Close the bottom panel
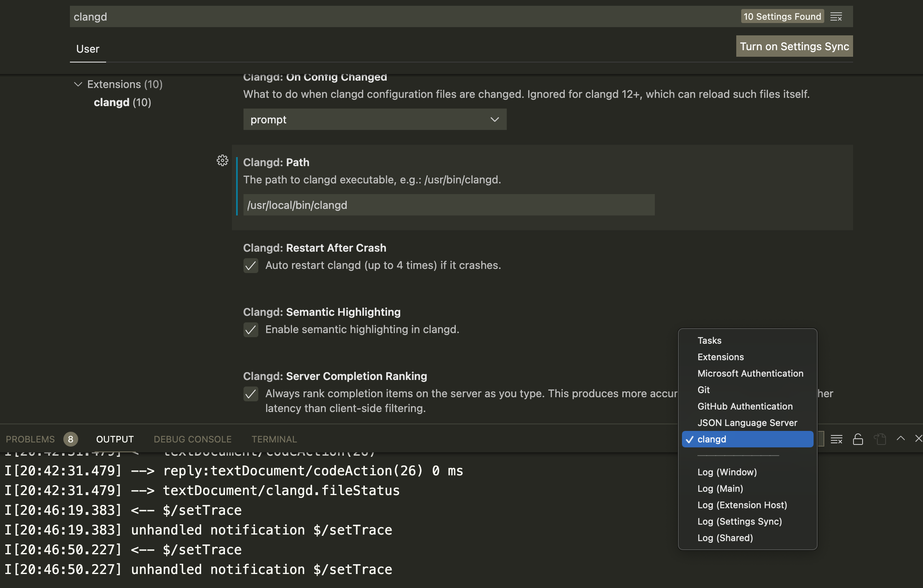923x588 pixels. (918, 438)
